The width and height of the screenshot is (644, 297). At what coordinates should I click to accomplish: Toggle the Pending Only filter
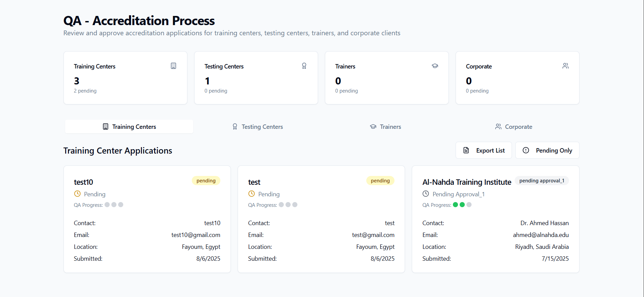click(x=547, y=150)
